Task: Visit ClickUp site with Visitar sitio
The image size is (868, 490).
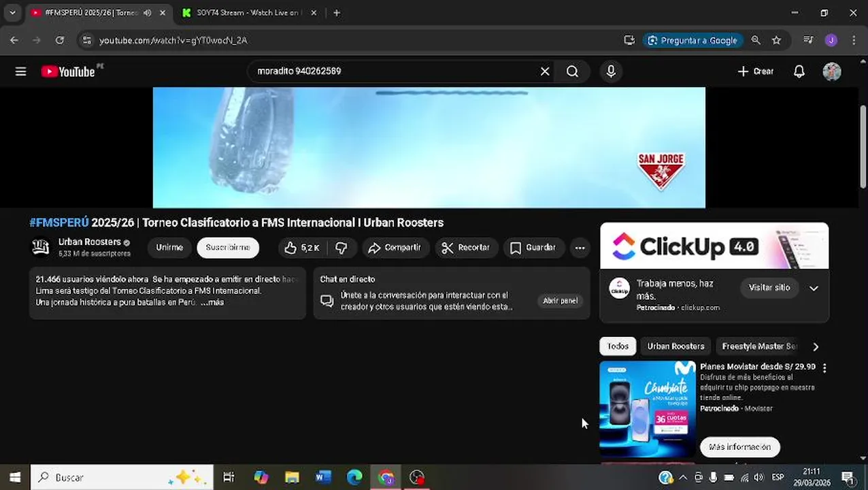Action: coord(769,288)
